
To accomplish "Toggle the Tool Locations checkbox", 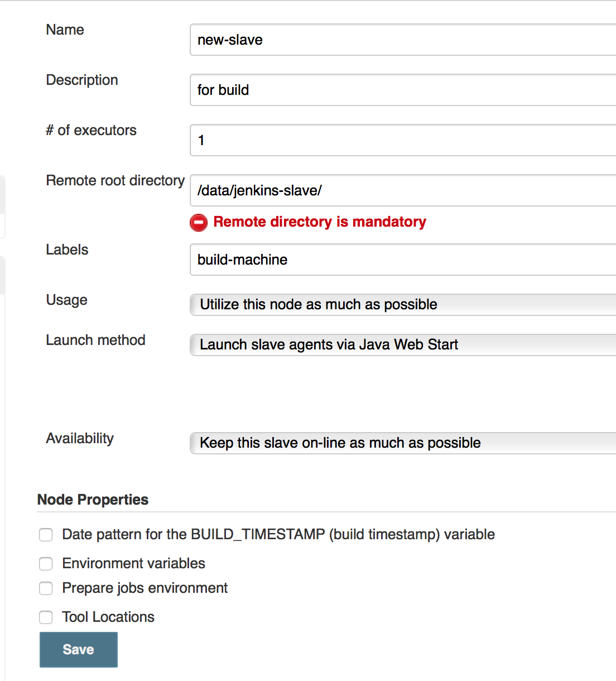I will pyautogui.click(x=46, y=617).
